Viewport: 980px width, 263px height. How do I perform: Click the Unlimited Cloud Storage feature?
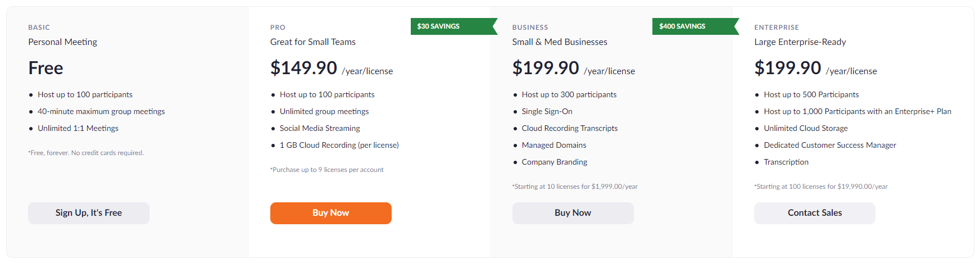pos(805,128)
